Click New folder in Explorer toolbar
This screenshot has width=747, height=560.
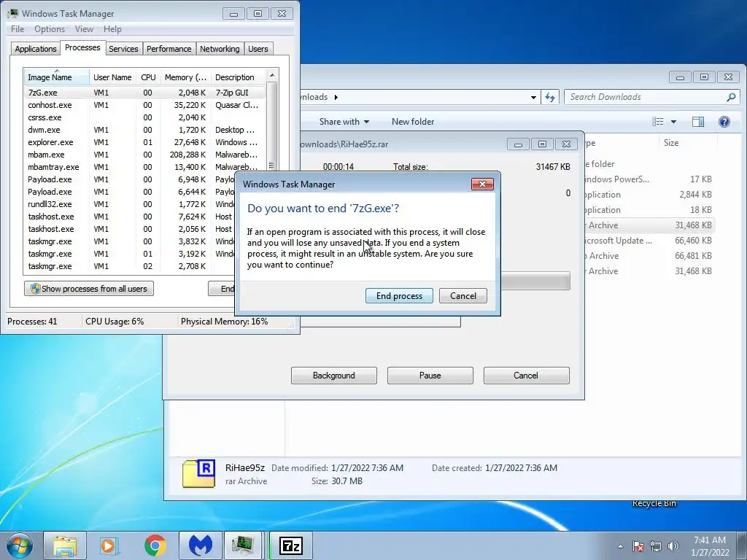point(413,122)
